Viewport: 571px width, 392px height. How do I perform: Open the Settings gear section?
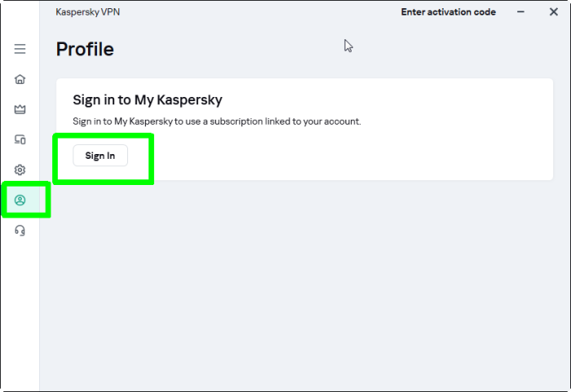(x=20, y=170)
